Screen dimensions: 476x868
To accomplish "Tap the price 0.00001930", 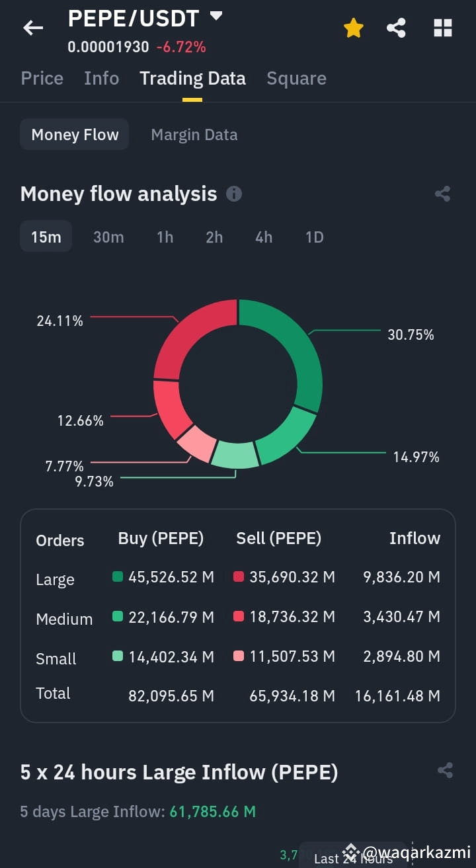I will (x=108, y=47).
